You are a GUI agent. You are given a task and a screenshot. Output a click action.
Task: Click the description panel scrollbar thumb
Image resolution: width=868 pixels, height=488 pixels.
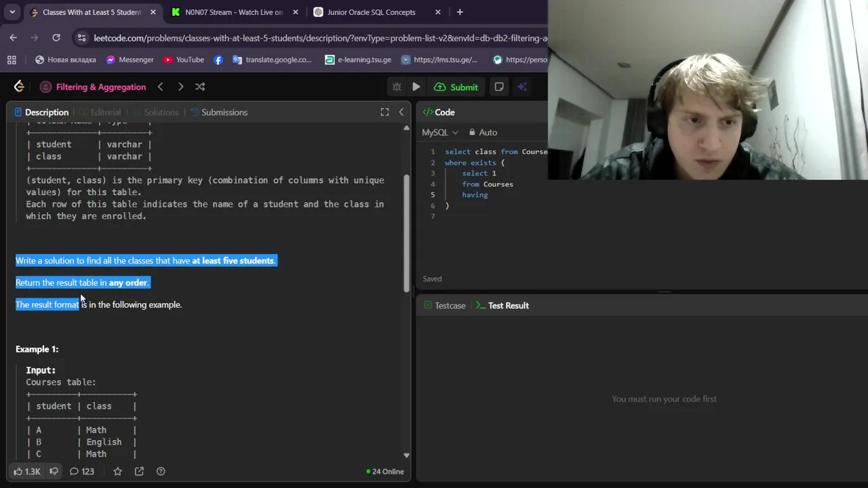coord(406,234)
